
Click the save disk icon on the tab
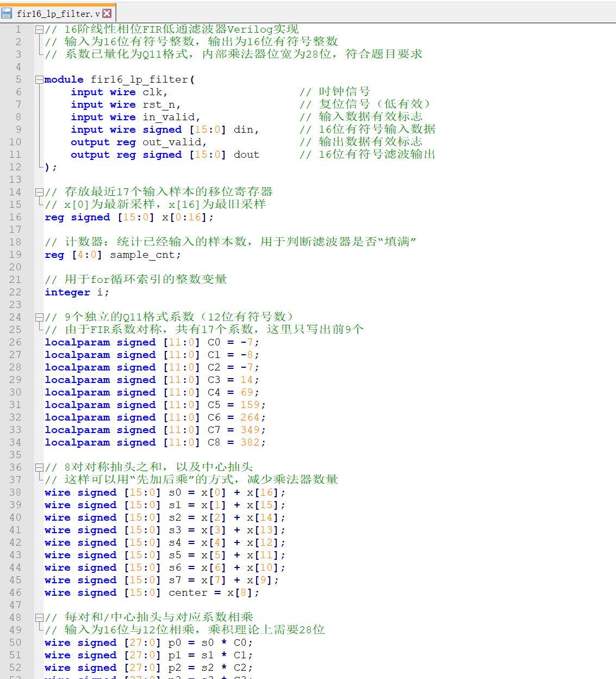(x=7, y=13)
